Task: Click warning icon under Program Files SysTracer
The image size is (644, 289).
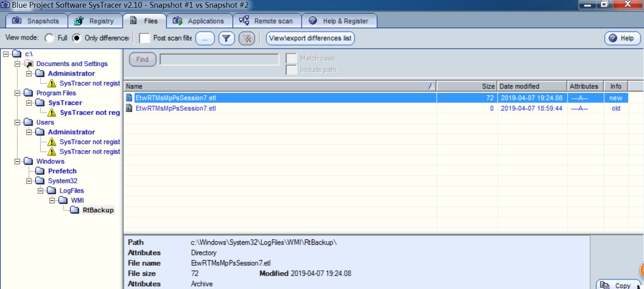Action: [52, 113]
